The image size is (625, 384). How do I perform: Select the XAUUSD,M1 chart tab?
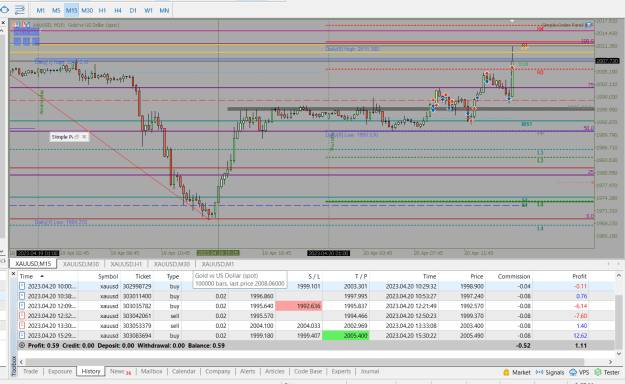tap(218, 264)
